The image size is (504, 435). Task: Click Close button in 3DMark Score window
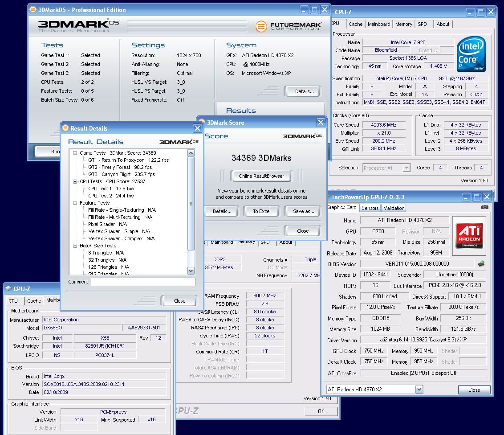303,231
